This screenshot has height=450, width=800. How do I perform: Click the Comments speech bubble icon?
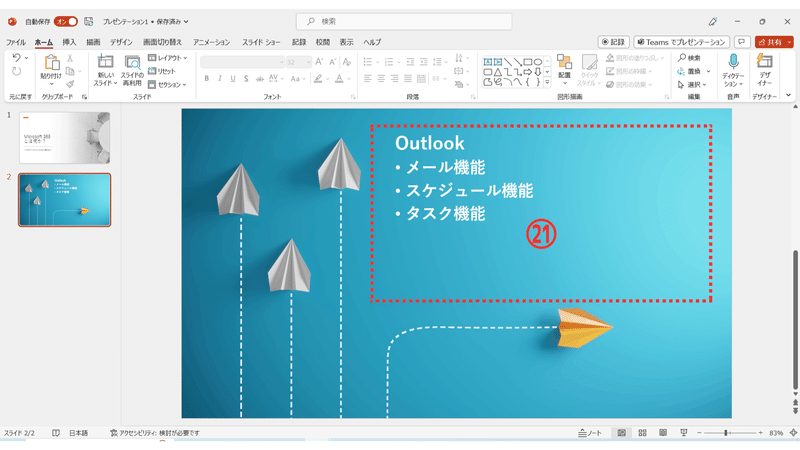coord(742,42)
